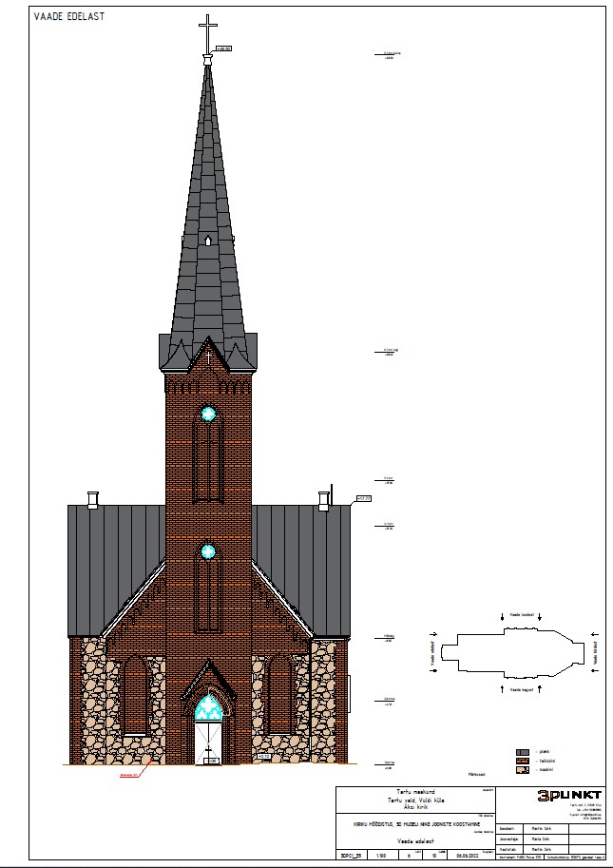The height and width of the screenshot is (868, 613).
Task: Select the elevation tag beside the spire cross
Action: [224, 47]
